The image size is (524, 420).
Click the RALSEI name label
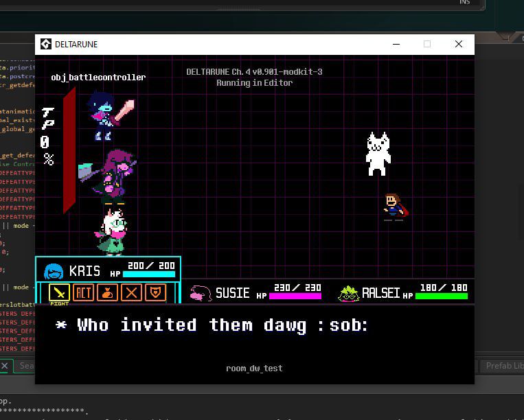pos(381,293)
